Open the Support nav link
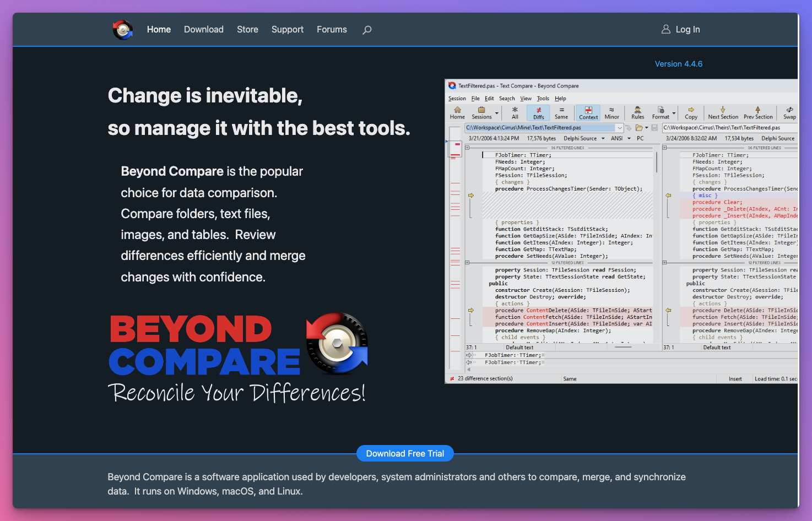This screenshot has width=812, height=521. (x=288, y=30)
